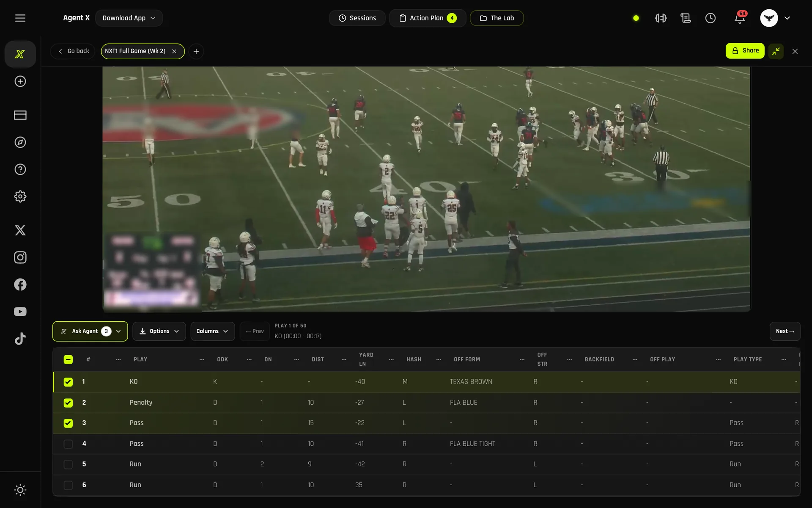Open the settings gear icon

pos(20,196)
